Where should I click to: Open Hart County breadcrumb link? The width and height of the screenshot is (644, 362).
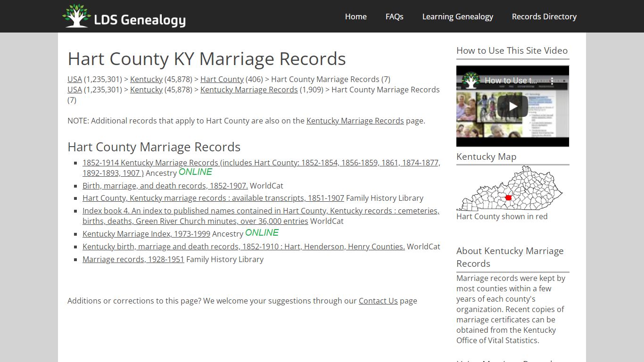pos(222,79)
